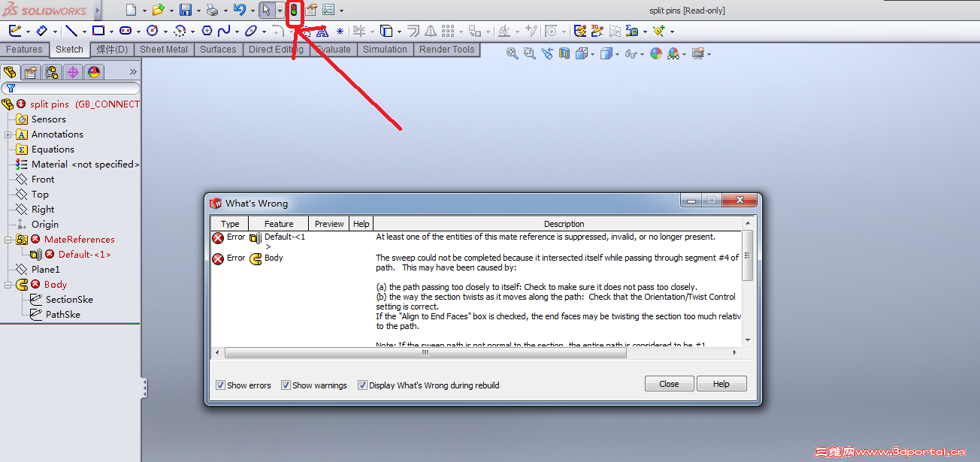The height and width of the screenshot is (462, 980).
Task: Pick the Circle sketch tool
Action: 153,31
